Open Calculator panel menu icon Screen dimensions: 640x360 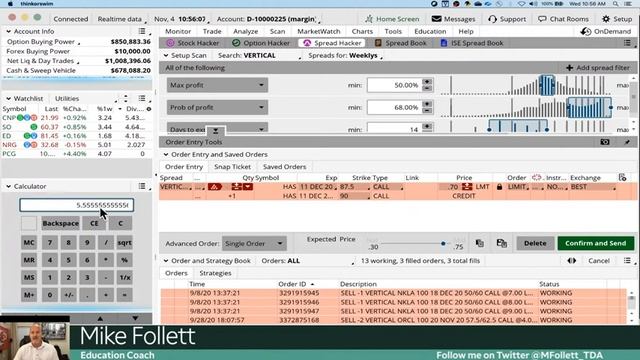[142, 186]
